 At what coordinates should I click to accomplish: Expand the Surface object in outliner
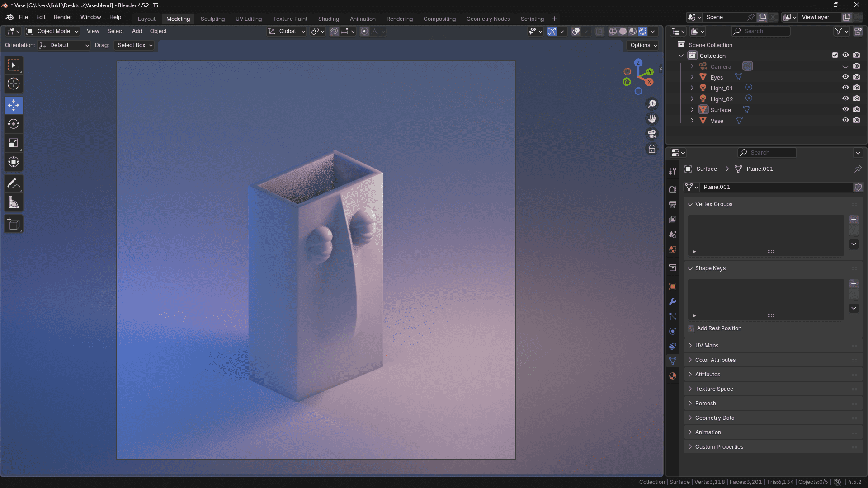pos(692,110)
